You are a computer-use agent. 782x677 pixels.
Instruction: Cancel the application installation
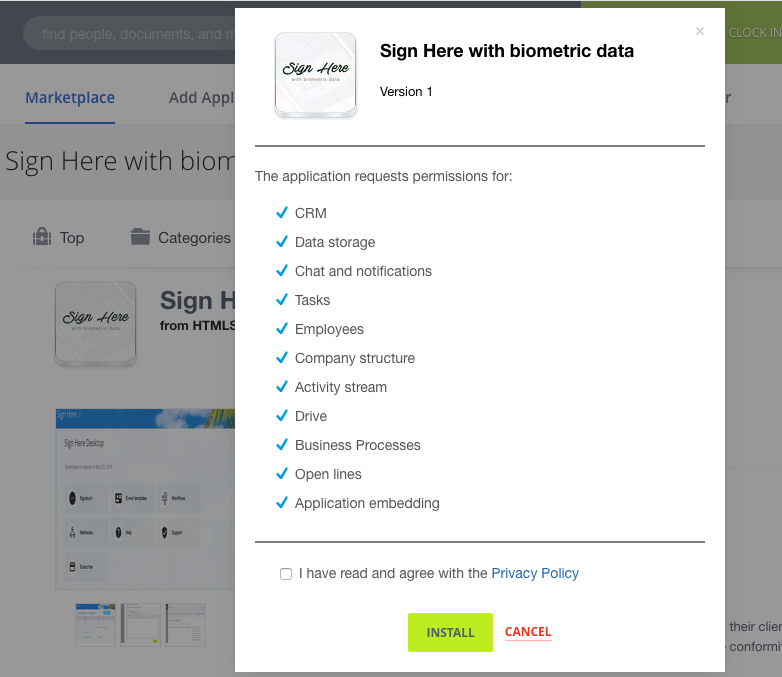coord(528,632)
